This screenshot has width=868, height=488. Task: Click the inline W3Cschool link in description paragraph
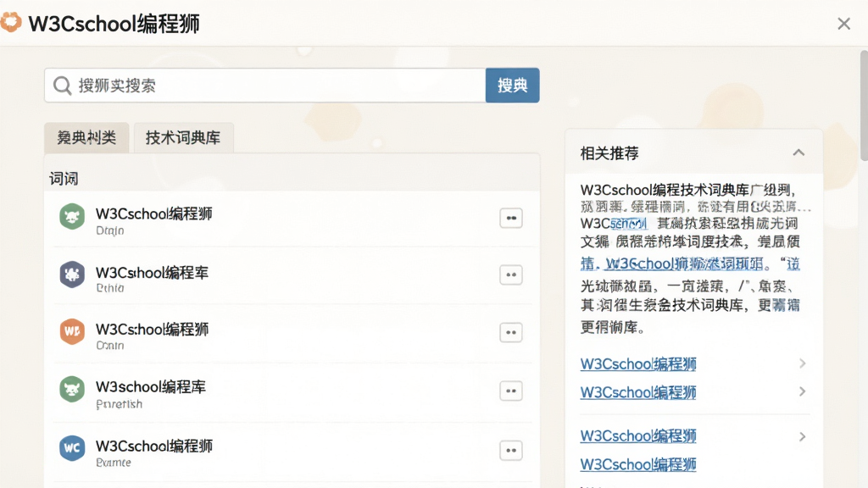tap(684, 264)
